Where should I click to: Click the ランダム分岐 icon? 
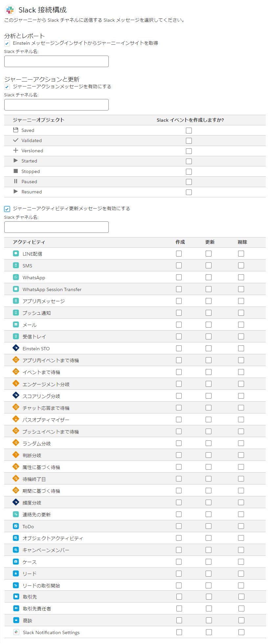click(x=16, y=442)
